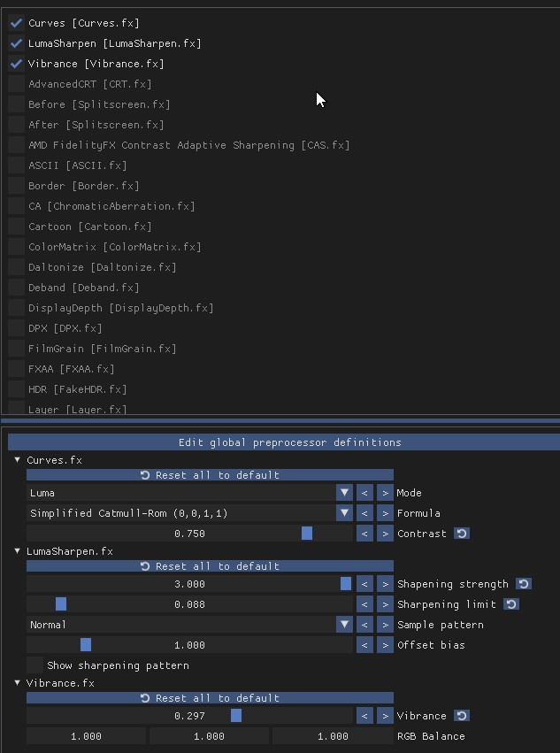Viewport: 560px width, 753px height.
Task: Step Mode to previous option with left arrow
Action: tap(364, 493)
